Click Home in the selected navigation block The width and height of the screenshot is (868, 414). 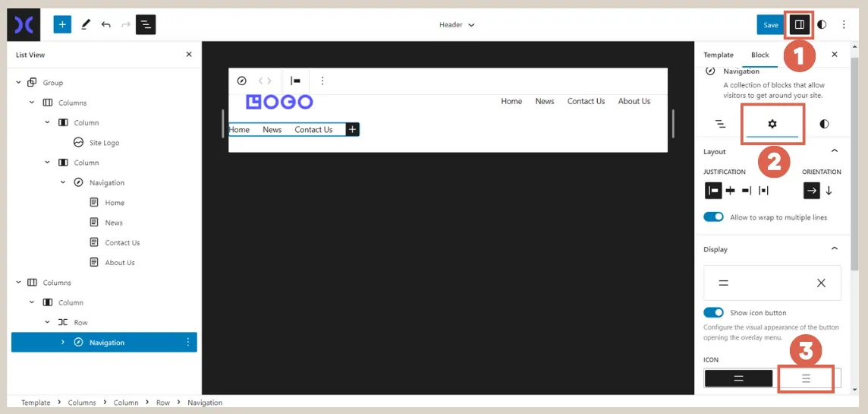pos(239,130)
